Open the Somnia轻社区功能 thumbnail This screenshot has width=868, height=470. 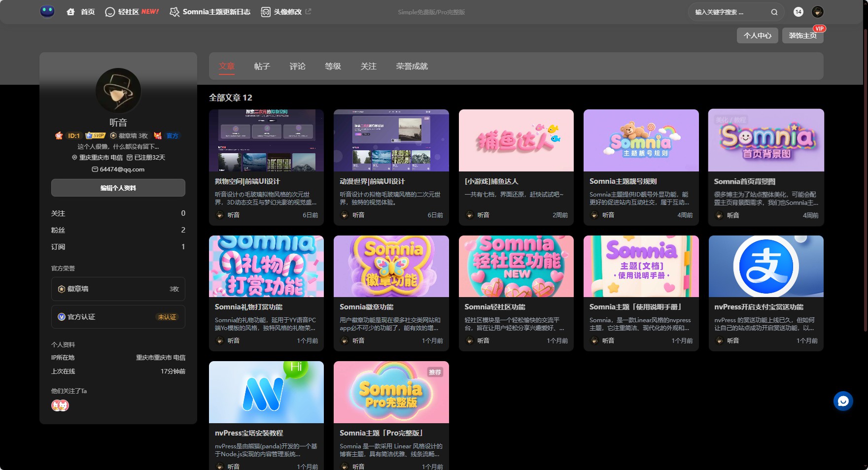(x=516, y=266)
